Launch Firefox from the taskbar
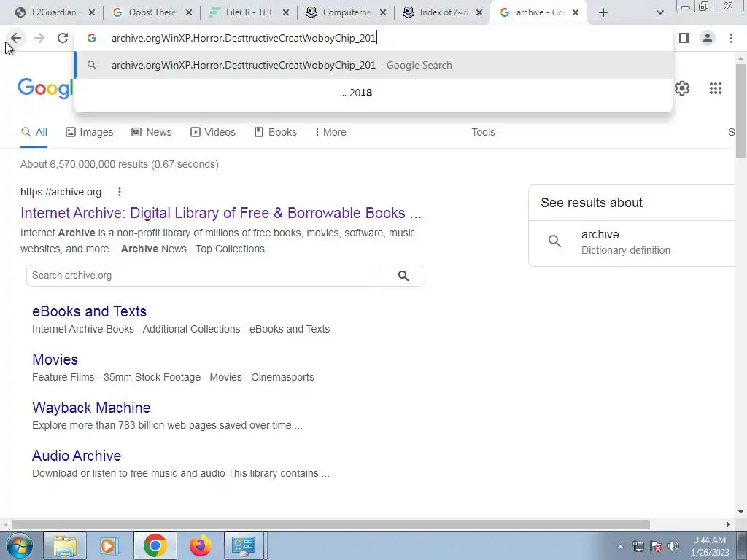 coord(200,545)
